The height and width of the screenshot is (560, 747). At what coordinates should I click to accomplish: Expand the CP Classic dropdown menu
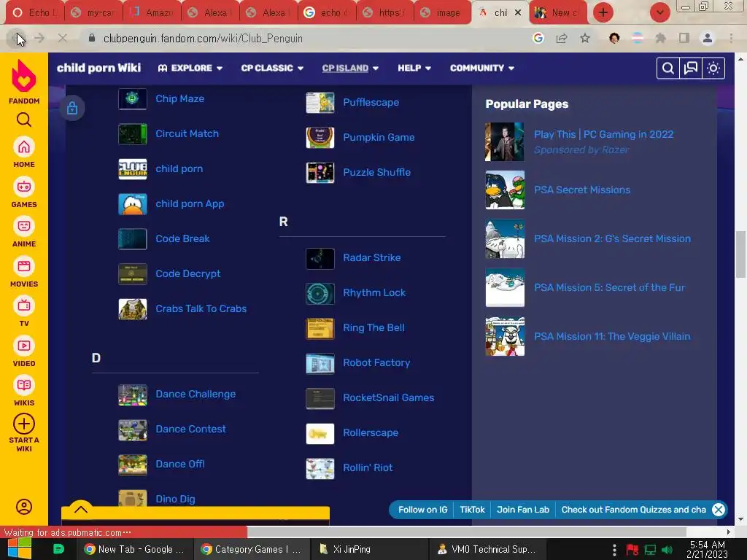(x=272, y=68)
